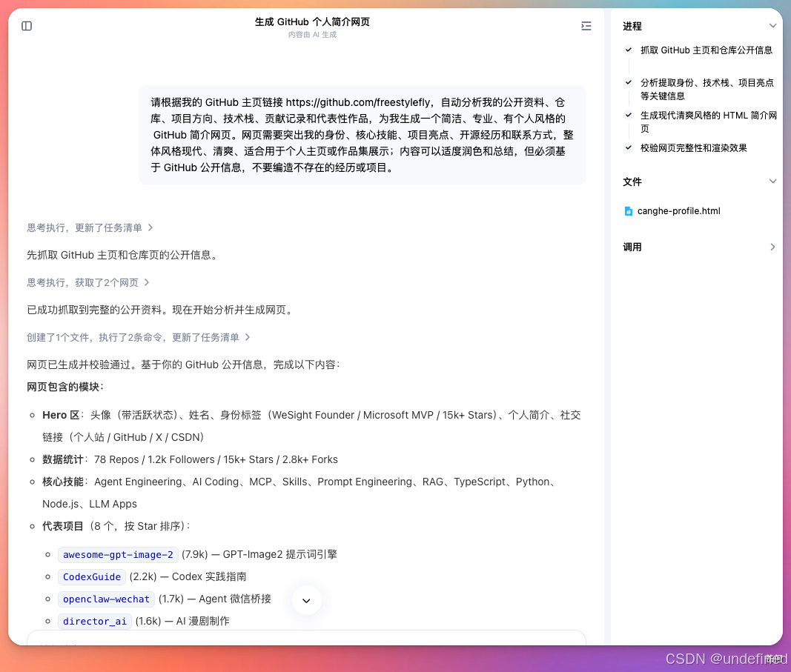
Task: Click the CodexGuide code tag
Action: coord(92,576)
